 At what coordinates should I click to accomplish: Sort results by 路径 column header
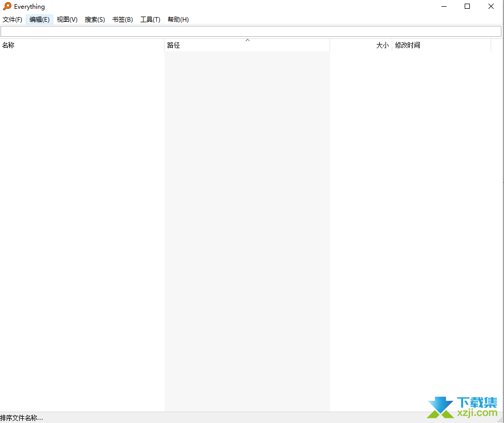tap(247, 46)
